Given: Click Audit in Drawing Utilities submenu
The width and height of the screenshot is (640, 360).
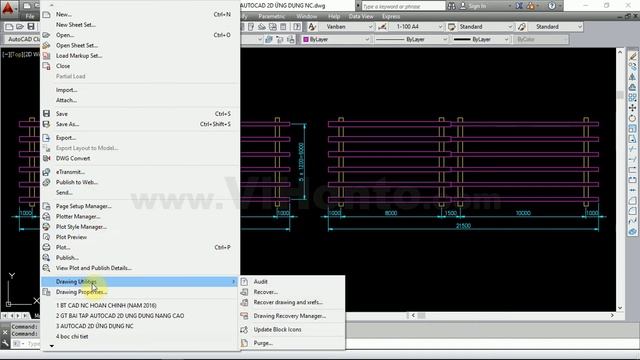Looking at the screenshot, I should click(x=292, y=282).
